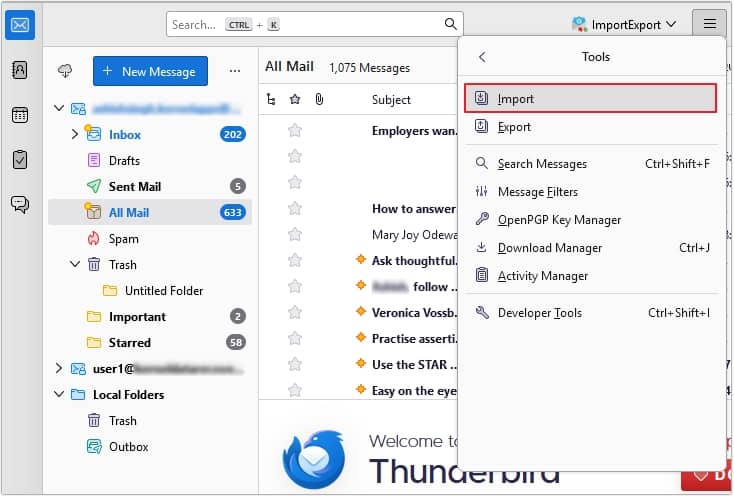Viewport: 734px width, 497px height.
Task: Open message "Practise asserti"
Action: point(414,339)
